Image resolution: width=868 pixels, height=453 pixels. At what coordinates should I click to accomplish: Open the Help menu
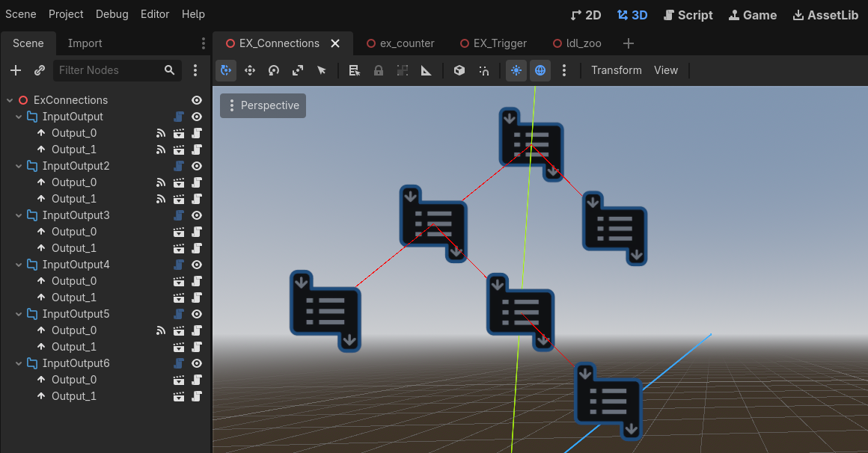[x=193, y=14]
